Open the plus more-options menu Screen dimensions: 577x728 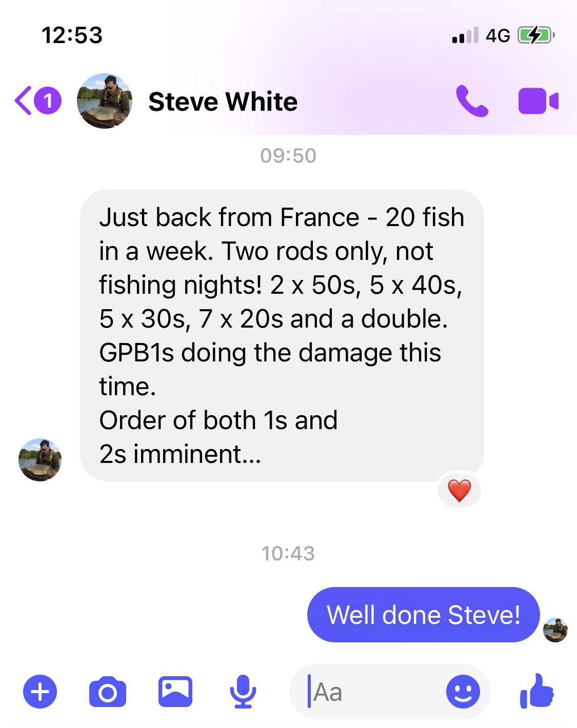(41, 692)
